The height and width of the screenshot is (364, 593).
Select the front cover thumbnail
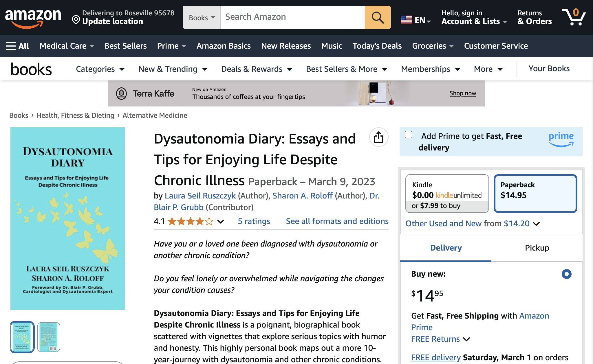pos(22,337)
